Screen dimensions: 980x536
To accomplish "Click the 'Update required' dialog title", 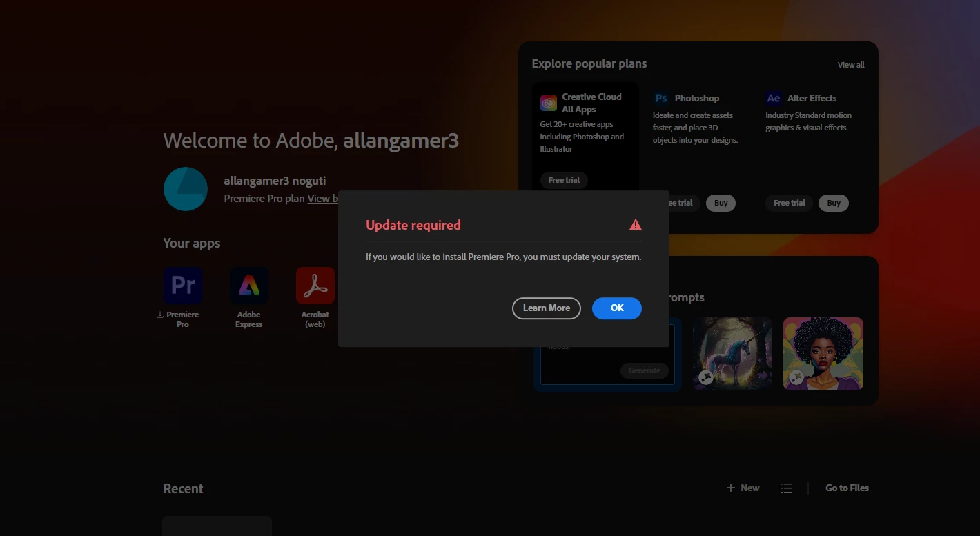I will coord(413,225).
